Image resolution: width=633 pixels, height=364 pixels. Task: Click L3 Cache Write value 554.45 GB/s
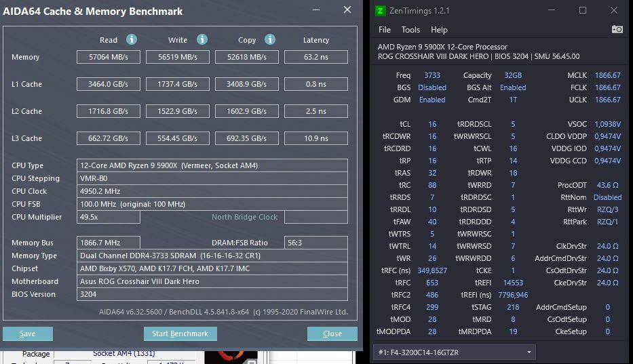pos(178,138)
